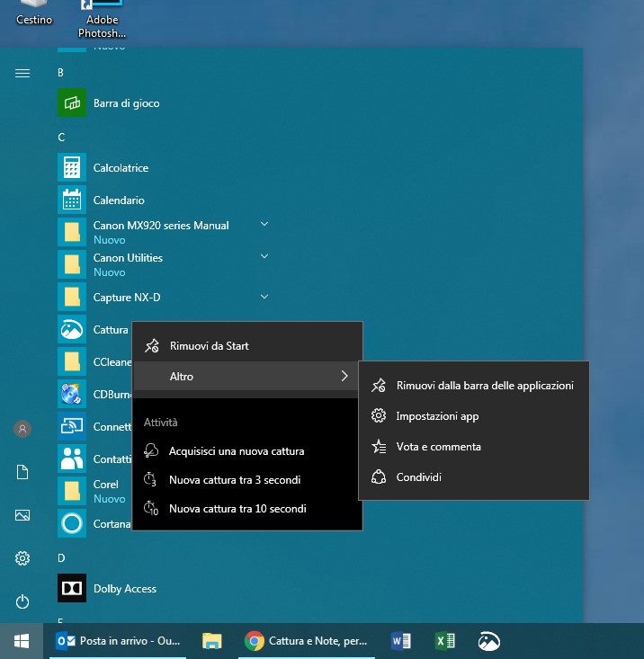Click the Power icon in Start sidebar
The image size is (644, 659).
click(22, 601)
